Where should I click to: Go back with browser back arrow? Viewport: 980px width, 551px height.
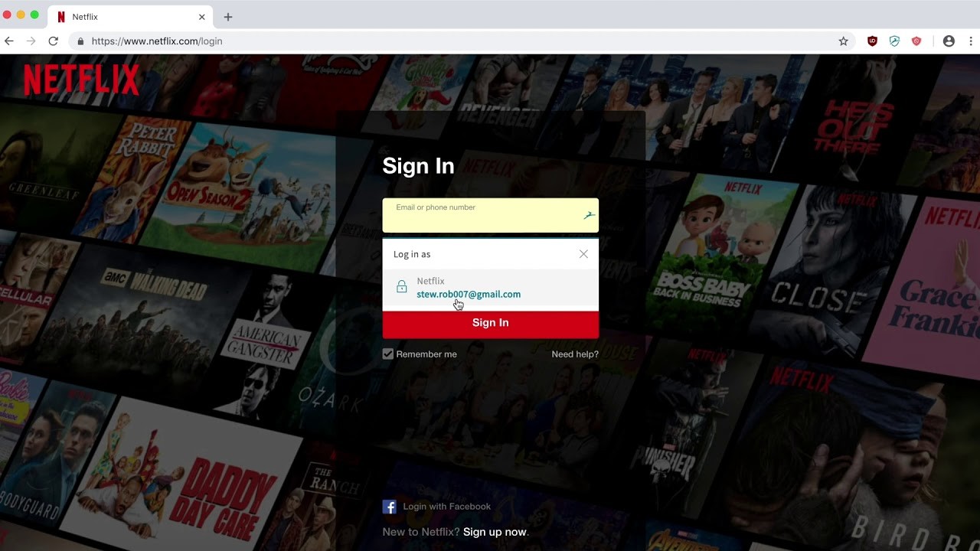(9, 41)
